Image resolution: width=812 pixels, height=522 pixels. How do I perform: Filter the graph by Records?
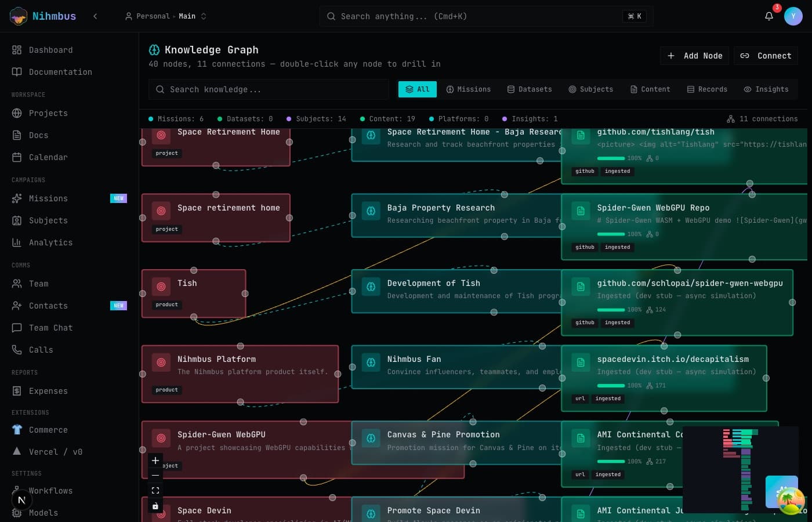707,89
